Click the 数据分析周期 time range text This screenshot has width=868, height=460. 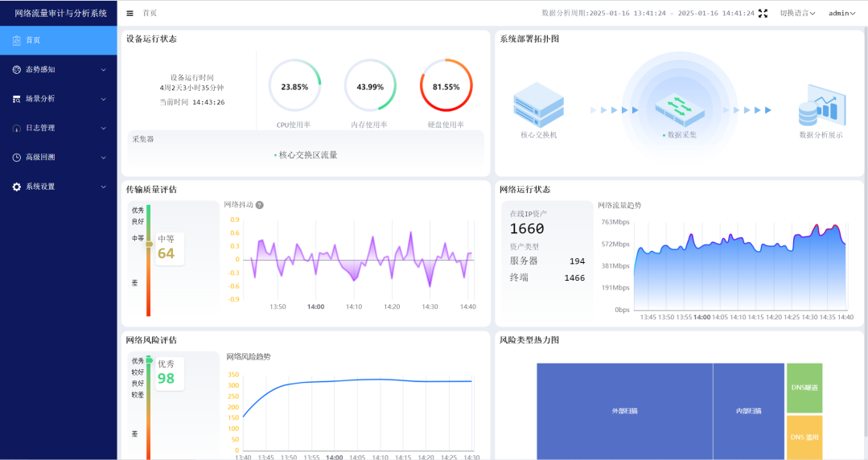click(x=648, y=14)
